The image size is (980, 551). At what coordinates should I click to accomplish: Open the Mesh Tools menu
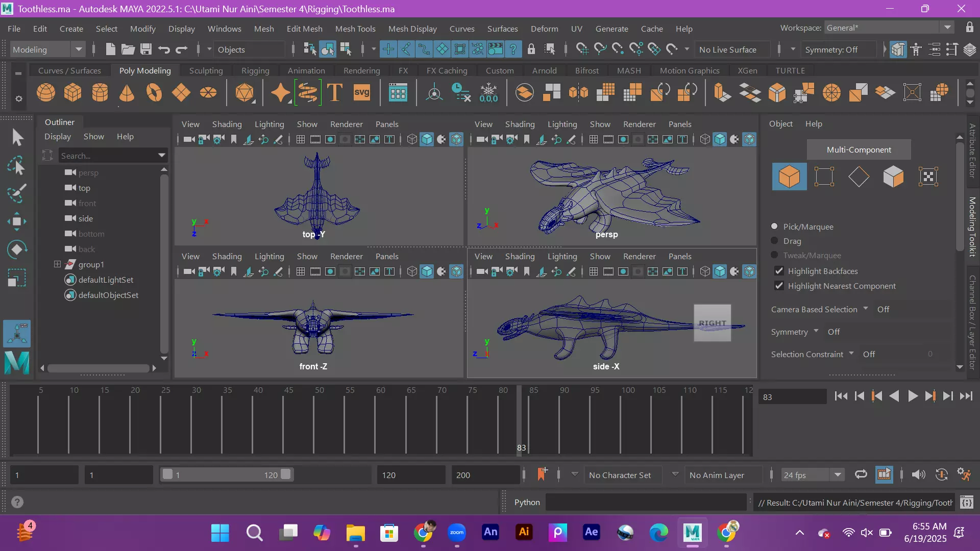point(355,29)
